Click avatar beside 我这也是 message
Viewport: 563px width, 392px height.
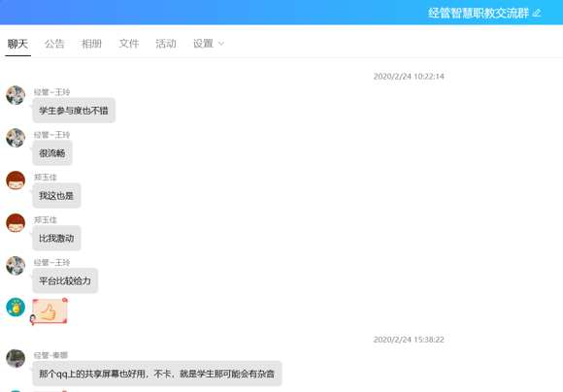[16, 180]
